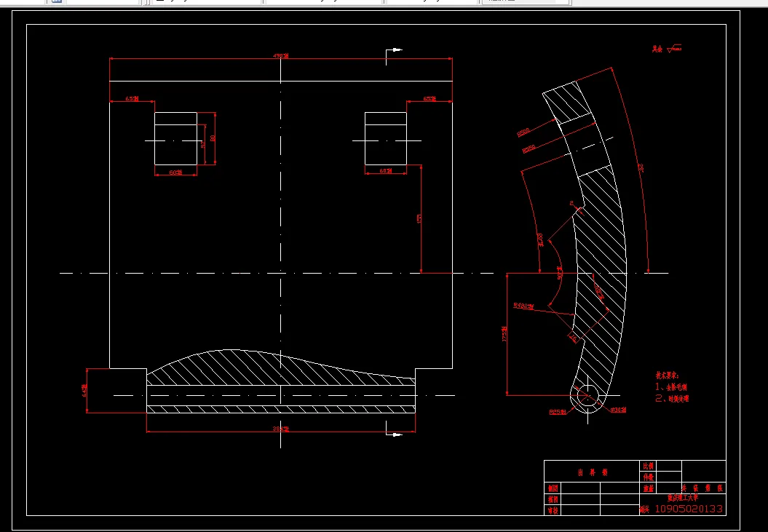Select the 90 degree angle dimension

(x=560, y=273)
